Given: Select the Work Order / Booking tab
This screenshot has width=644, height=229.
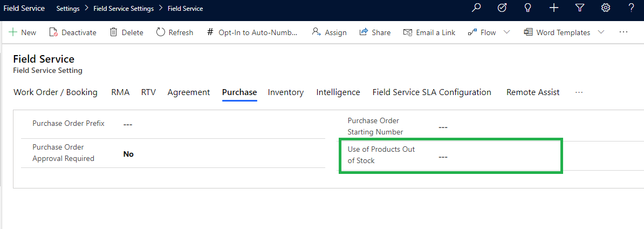Looking at the screenshot, I should pos(55,92).
